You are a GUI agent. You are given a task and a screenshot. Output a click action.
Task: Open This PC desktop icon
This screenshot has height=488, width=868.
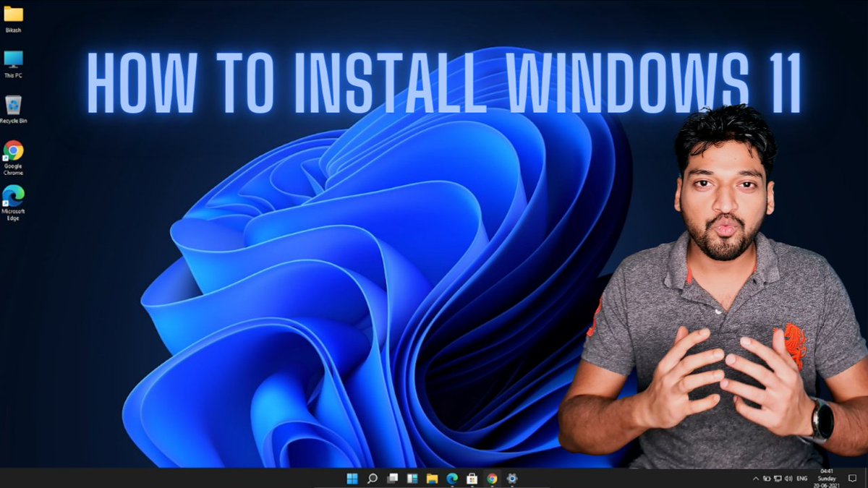(x=13, y=64)
